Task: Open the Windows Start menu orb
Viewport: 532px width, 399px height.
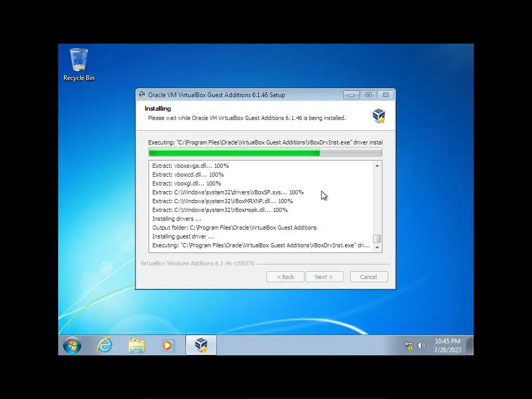Action: [x=72, y=345]
